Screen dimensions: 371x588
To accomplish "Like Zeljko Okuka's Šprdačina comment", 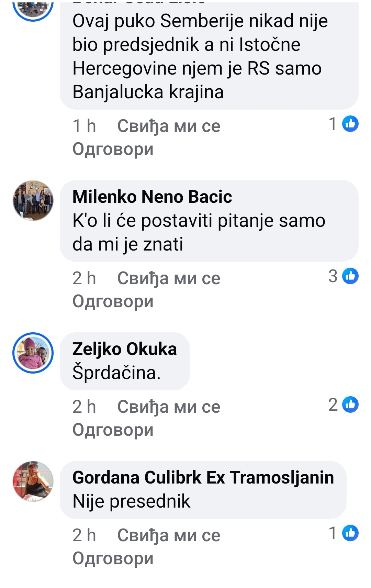I will pyautogui.click(x=169, y=407).
